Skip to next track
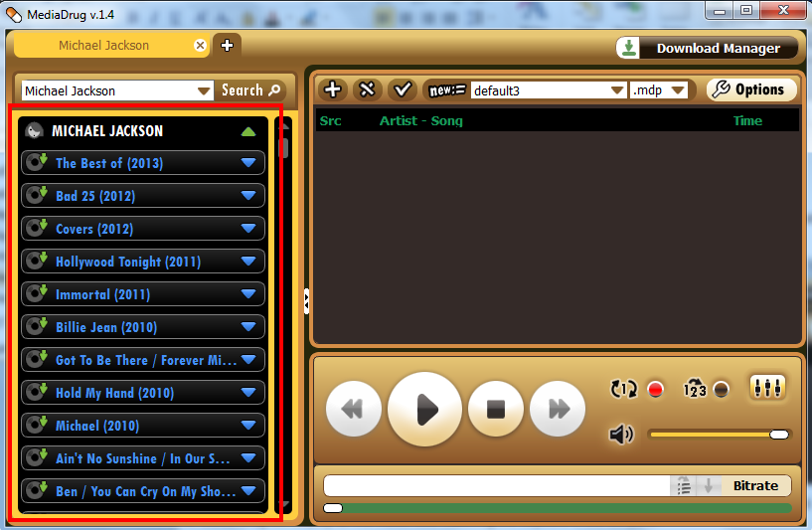812x530 pixels. pos(558,410)
